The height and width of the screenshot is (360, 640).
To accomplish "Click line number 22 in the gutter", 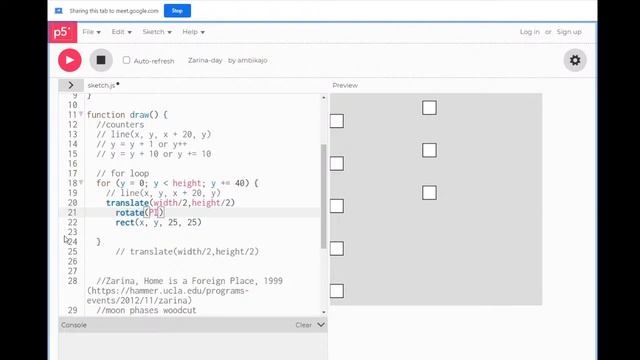I will [73, 222].
